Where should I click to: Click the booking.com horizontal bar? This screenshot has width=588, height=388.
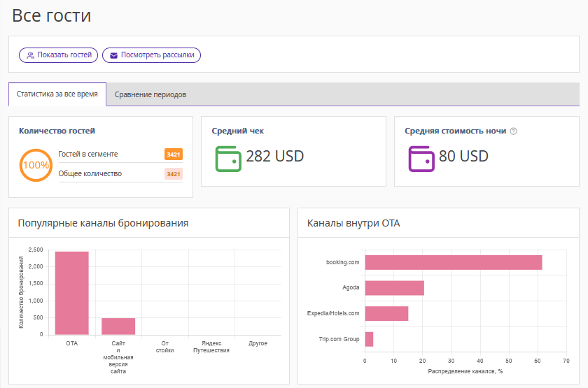point(453,262)
